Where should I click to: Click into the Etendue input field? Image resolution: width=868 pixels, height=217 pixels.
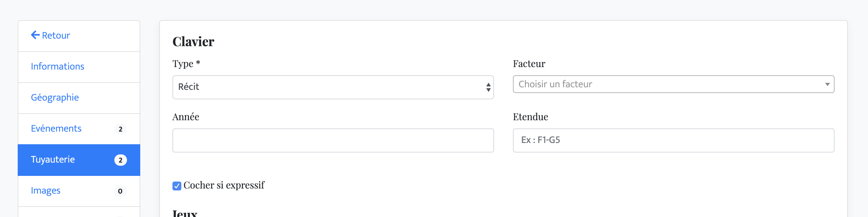[673, 140]
